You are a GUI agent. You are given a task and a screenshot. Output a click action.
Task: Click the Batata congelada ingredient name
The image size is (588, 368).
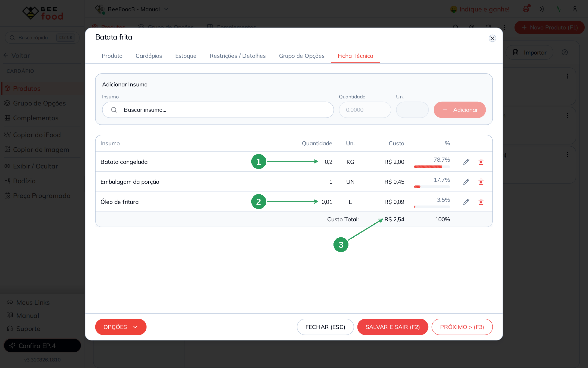(x=124, y=162)
